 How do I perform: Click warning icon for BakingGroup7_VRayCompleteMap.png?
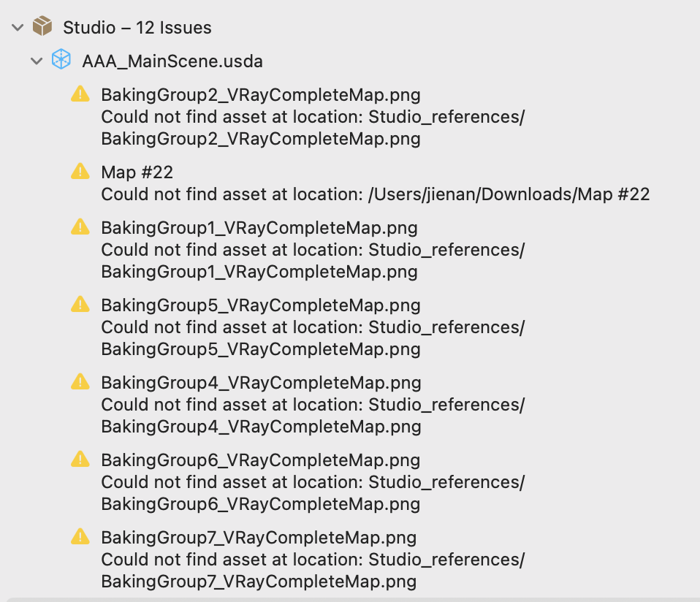point(80,537)
